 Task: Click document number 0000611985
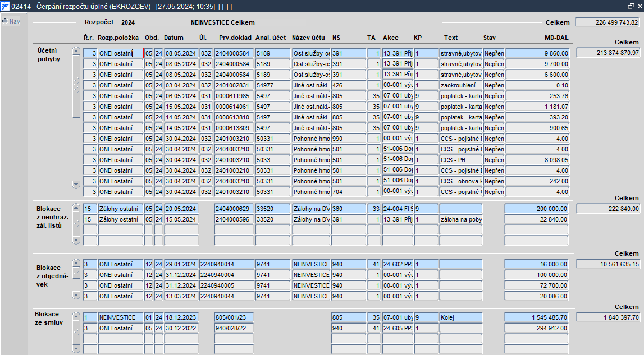click(234, 96)
